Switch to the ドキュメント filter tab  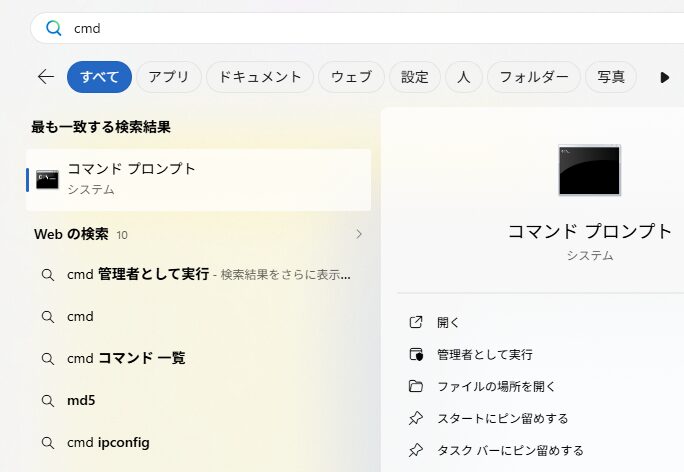click(260, 77)
